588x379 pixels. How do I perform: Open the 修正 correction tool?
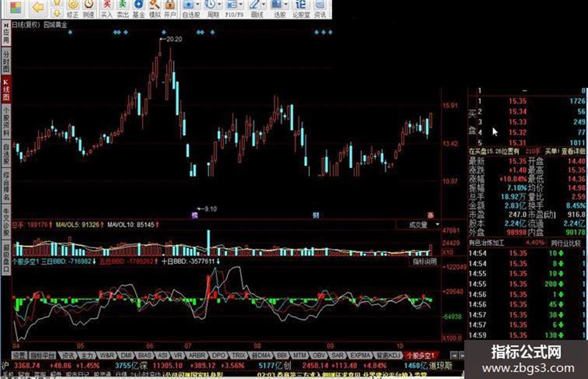73,9
